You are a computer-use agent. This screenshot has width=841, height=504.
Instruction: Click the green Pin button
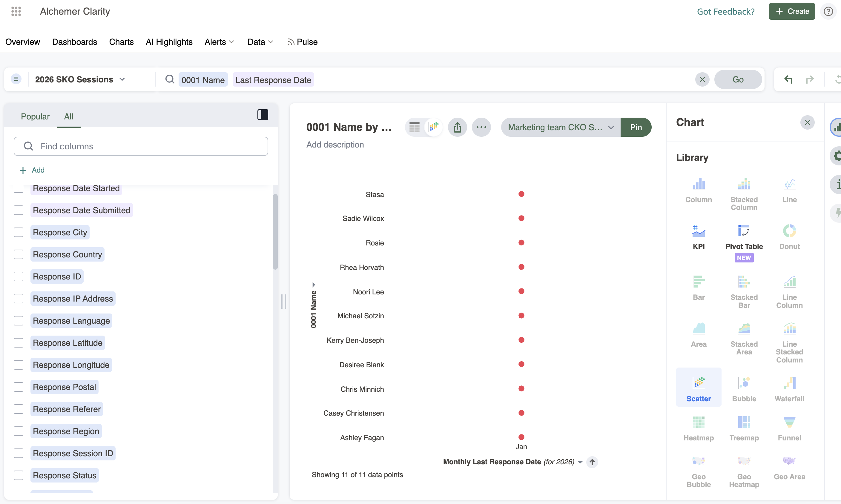(636, 127)
